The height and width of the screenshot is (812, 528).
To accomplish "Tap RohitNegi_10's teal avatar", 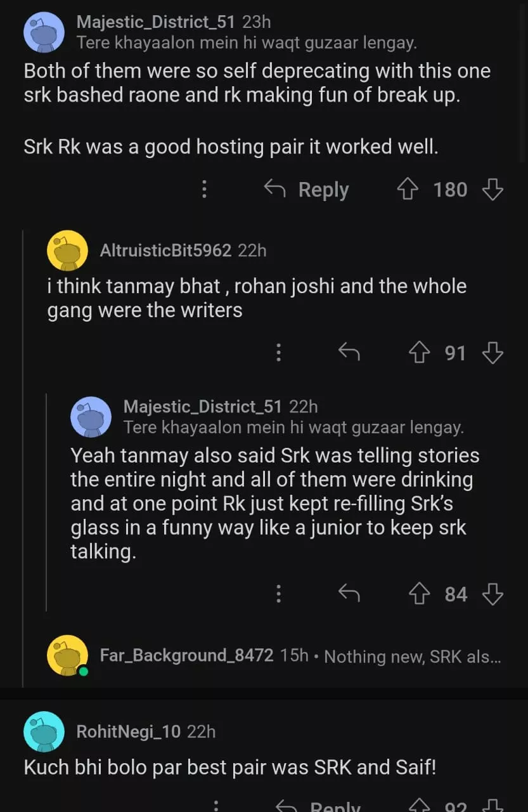I will [44, 731].
